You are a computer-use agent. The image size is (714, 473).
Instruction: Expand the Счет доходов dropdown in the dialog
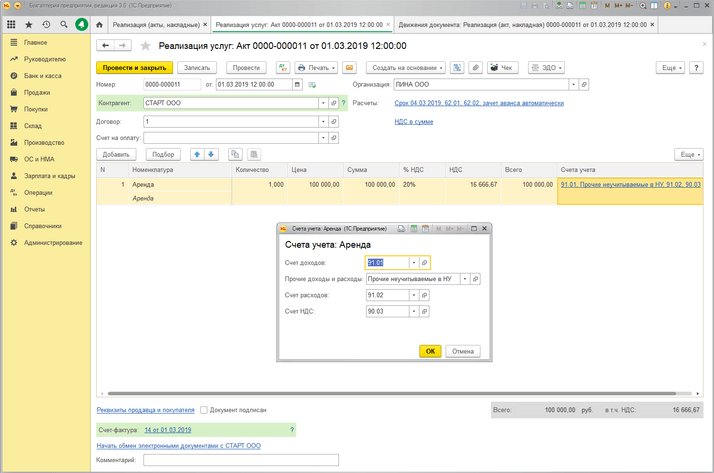[413, 262]
